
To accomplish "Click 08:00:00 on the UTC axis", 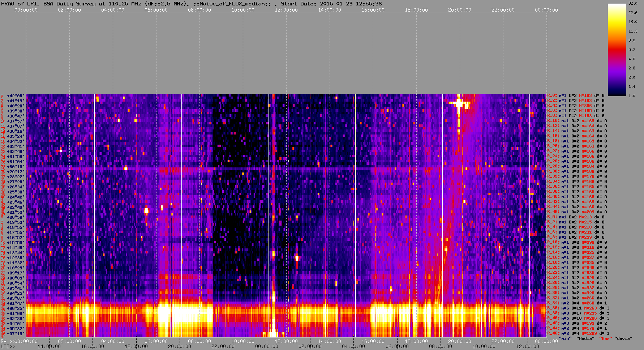I will (x=441, y=347).
